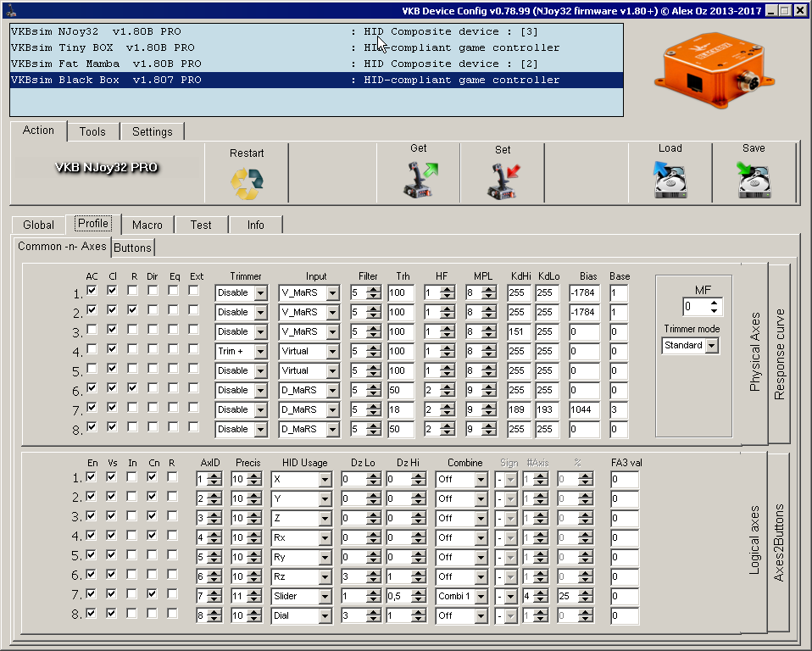The image size is (812, 651).
Task: Switch to the Buttons sub-tab
Action: (x=132, y=248)
